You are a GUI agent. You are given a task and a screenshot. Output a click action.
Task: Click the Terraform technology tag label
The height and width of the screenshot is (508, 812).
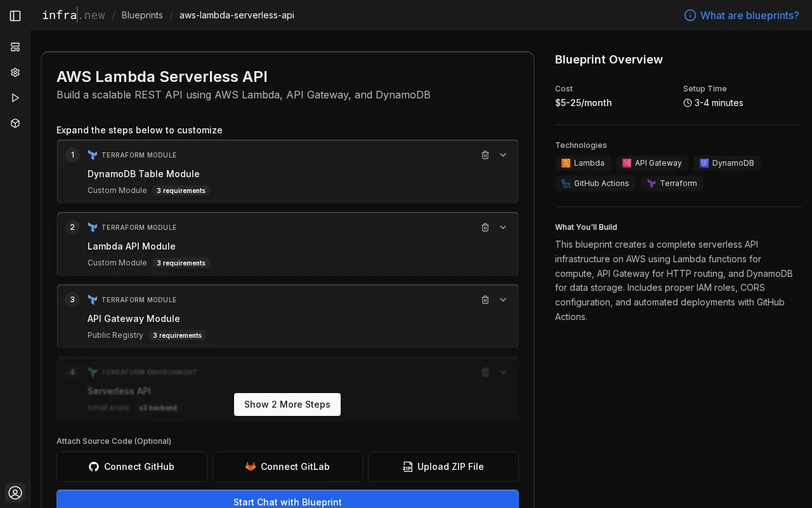[678, 184]
